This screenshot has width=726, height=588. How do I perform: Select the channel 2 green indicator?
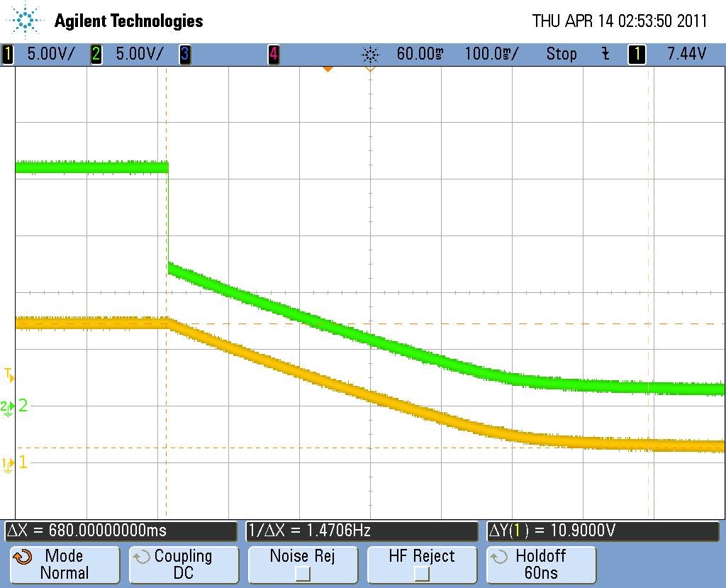click(x=96, y=54)
